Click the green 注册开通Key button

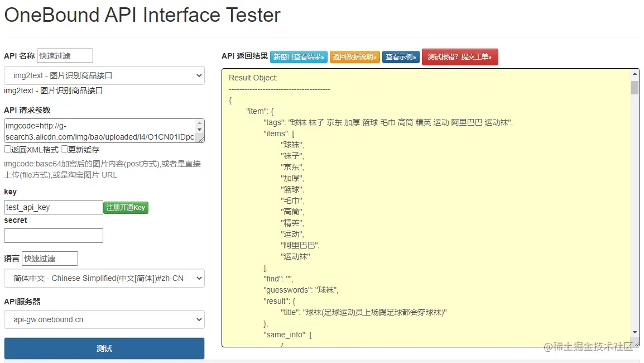coord(126,208)
